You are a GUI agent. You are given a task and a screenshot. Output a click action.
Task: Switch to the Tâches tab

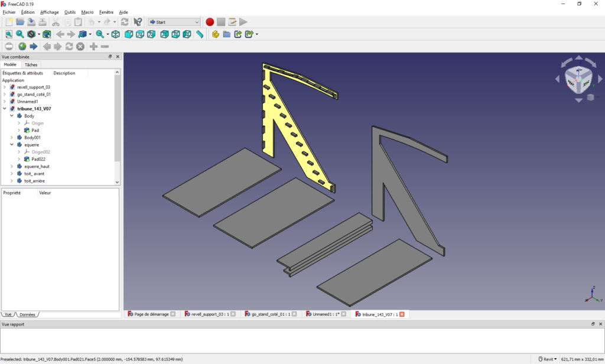31,65
